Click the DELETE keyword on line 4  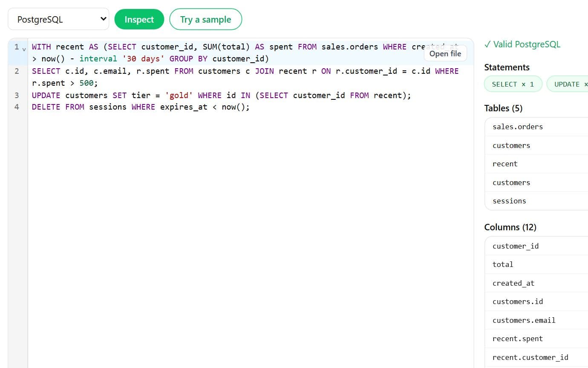click(46, 107)
